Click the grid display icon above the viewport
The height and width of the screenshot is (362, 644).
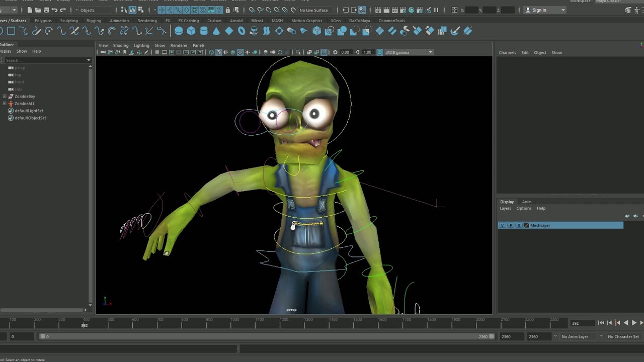tap(157, 52)
